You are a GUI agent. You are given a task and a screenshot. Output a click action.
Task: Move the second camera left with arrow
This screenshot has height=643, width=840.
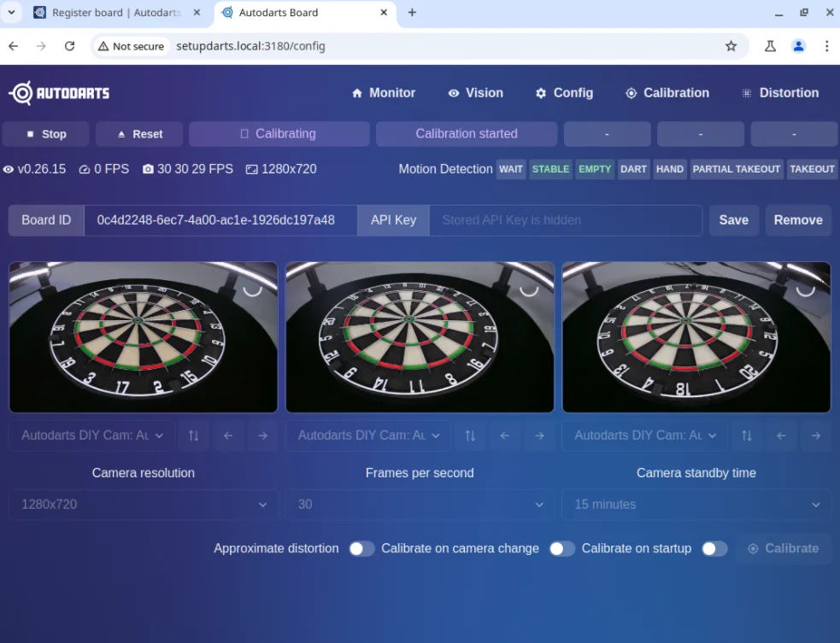[x=505, y=435]
